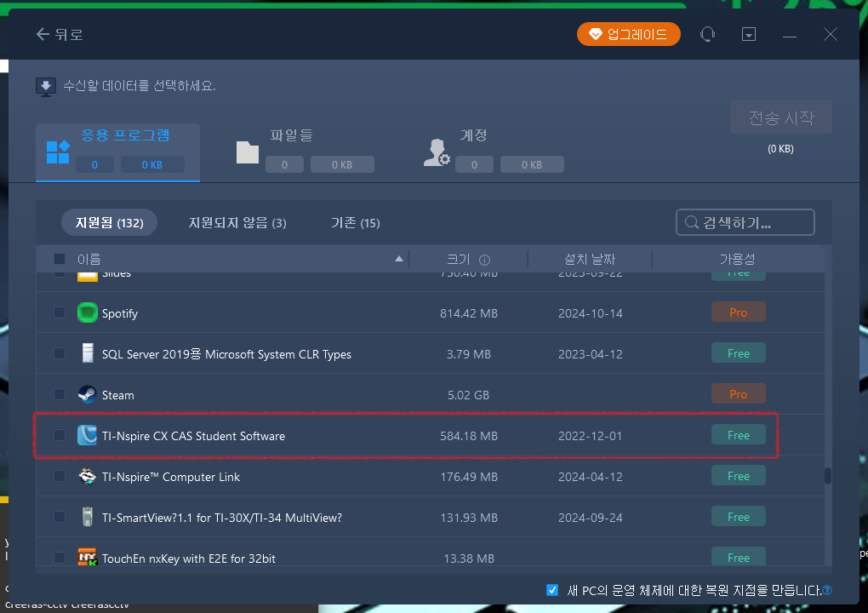Click the 계정 account person icon

437,151
